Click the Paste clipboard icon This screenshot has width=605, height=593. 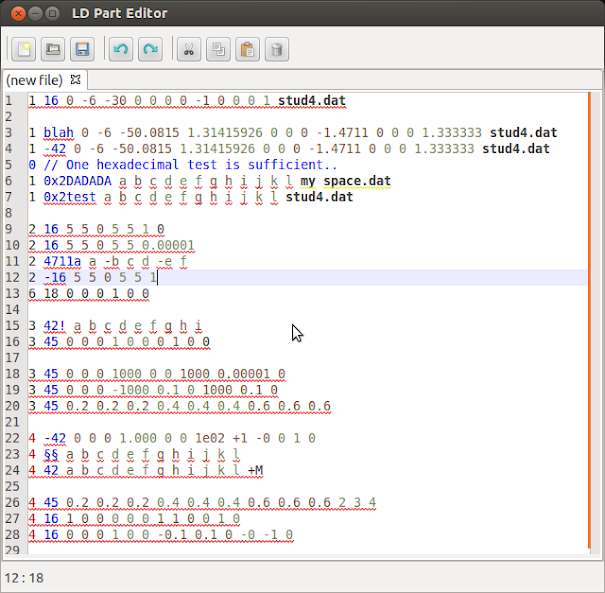247,49
